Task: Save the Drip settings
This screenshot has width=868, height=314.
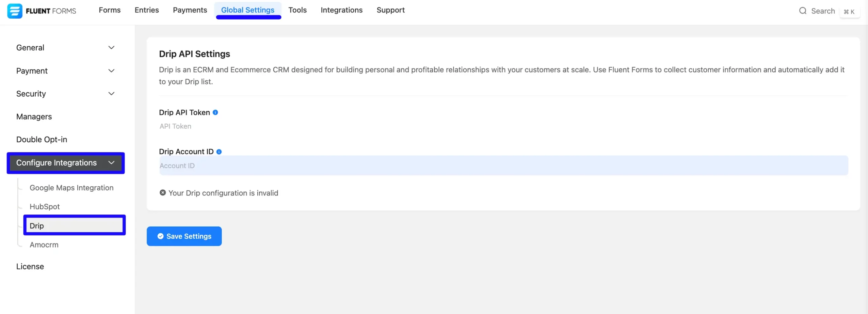Action: pos(184,236)
